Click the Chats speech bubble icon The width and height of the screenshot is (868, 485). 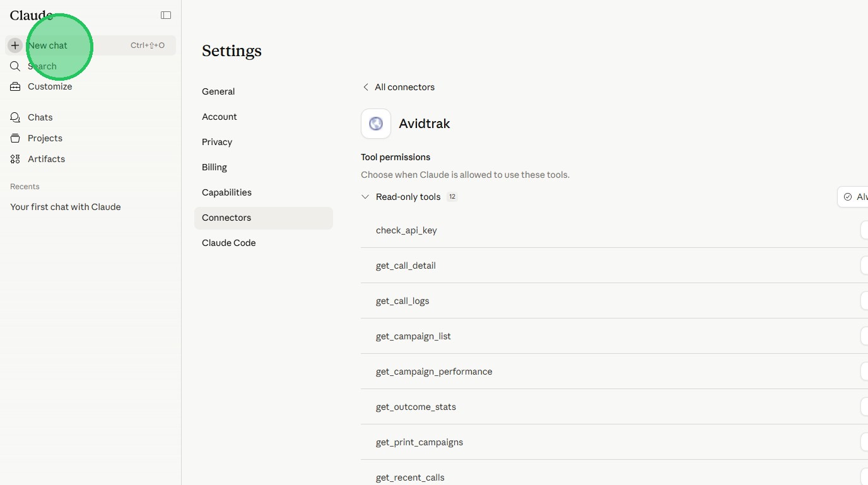pyautogui.click(x=15, y=117)
